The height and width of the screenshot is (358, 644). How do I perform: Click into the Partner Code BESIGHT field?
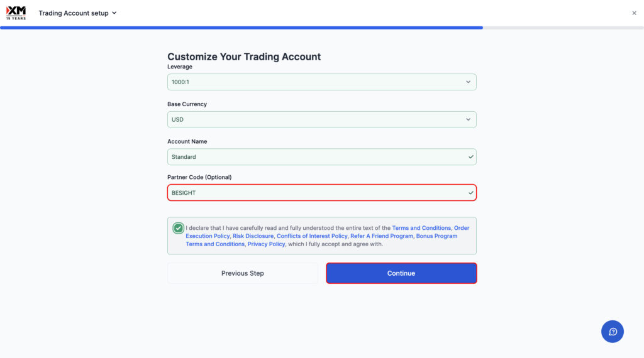click(321, 193)
